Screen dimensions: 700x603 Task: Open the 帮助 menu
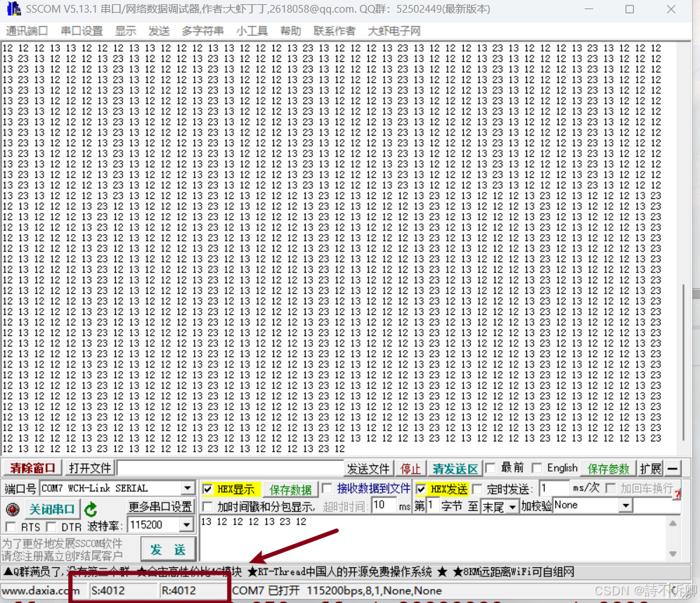(x=291, y=31)
